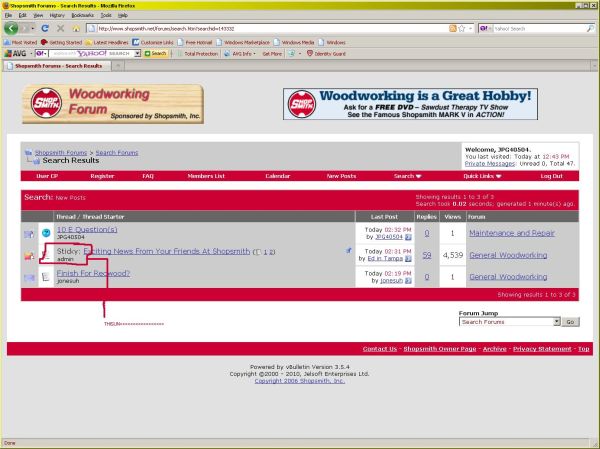Click hot thread status icon for Sticky thread
600x449 pixels.
(29, 255)
